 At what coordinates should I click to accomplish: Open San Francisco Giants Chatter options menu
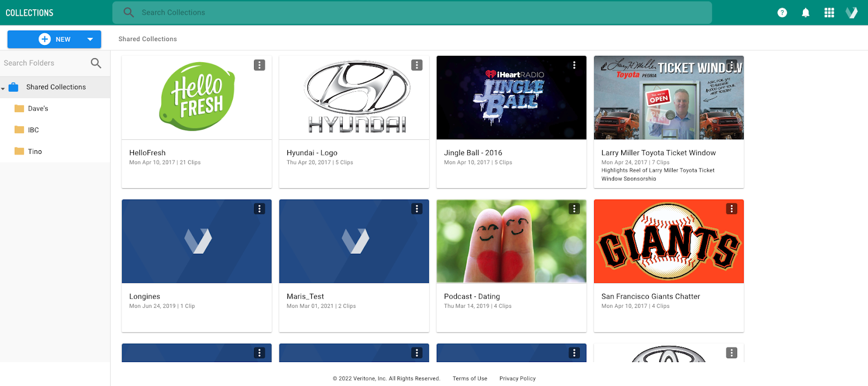click(x=731, y=209)
